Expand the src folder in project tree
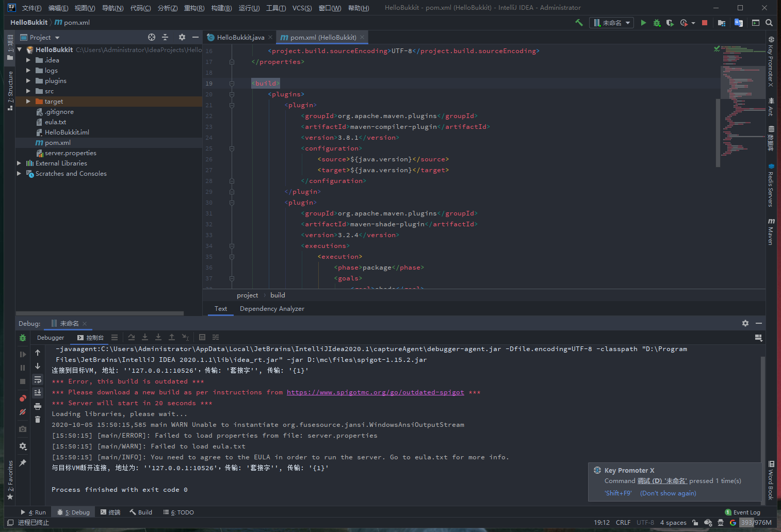 (x=28, y=91)
